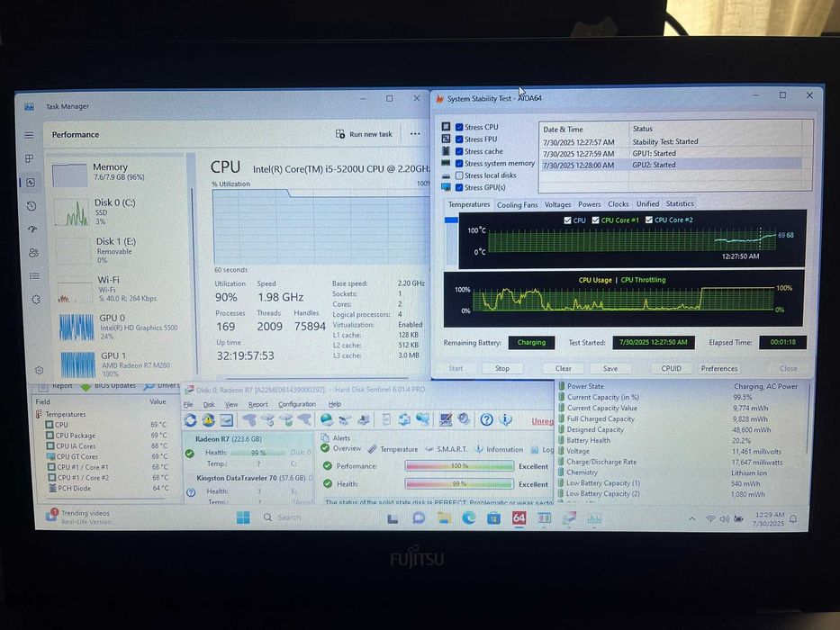
Task: Show hidden tray icons chevron
Action: point(692,518)
